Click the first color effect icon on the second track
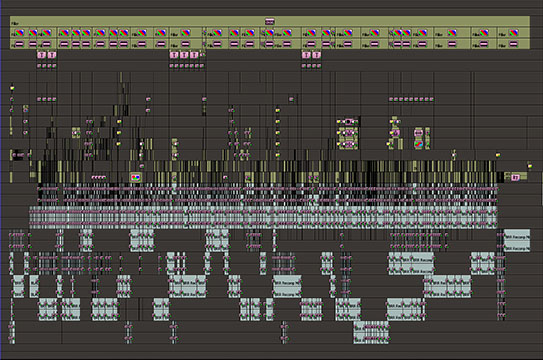This screenshot has width=543, height=360. [19, 33]
